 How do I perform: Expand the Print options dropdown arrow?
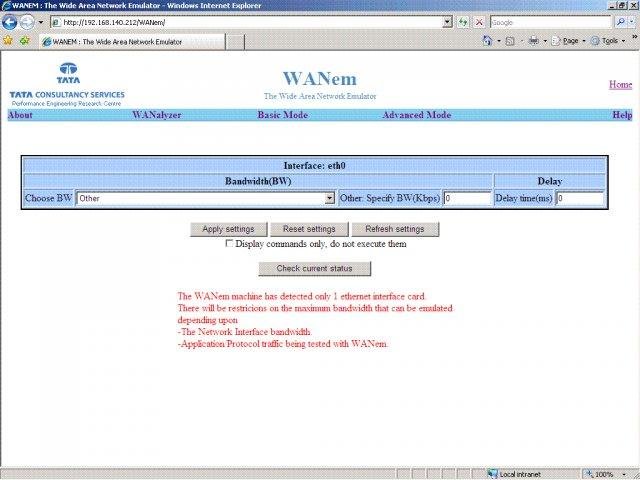click(545, 41)
